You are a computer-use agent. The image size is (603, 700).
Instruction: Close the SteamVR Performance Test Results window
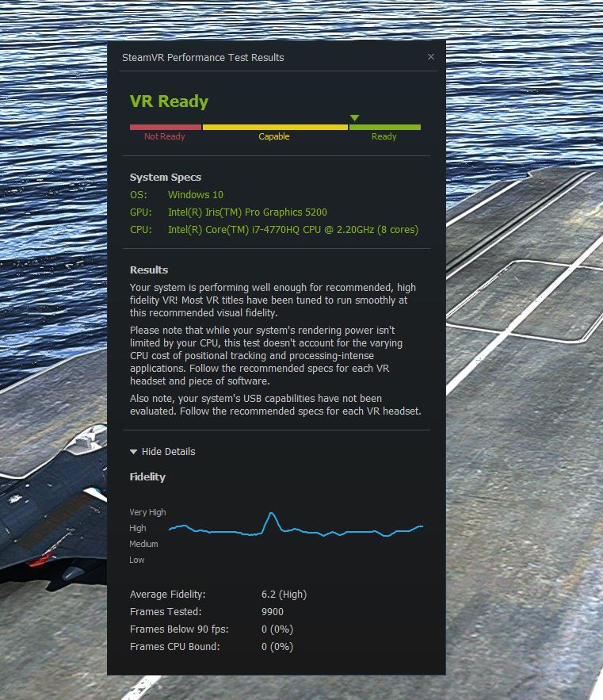pyautogui.click(x=431, y=57)
